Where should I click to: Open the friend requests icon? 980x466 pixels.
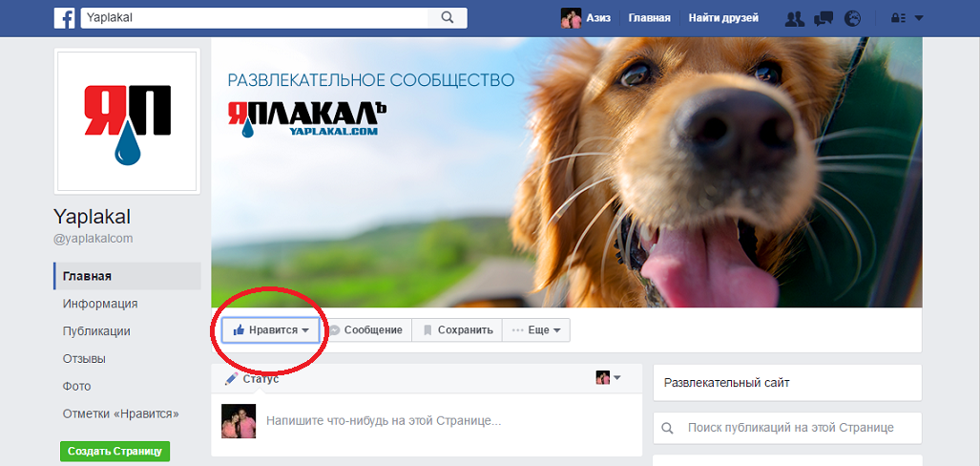[794, 19]
